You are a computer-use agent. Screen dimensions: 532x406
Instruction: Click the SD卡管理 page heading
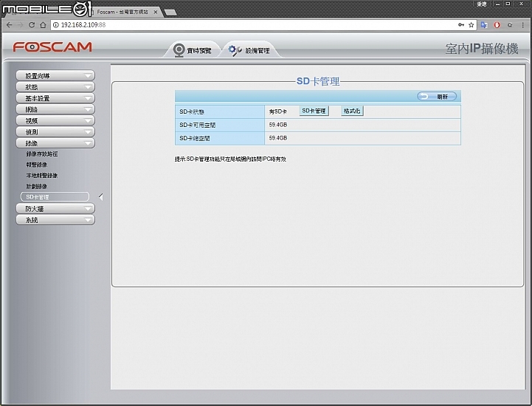tap(318, 81)
